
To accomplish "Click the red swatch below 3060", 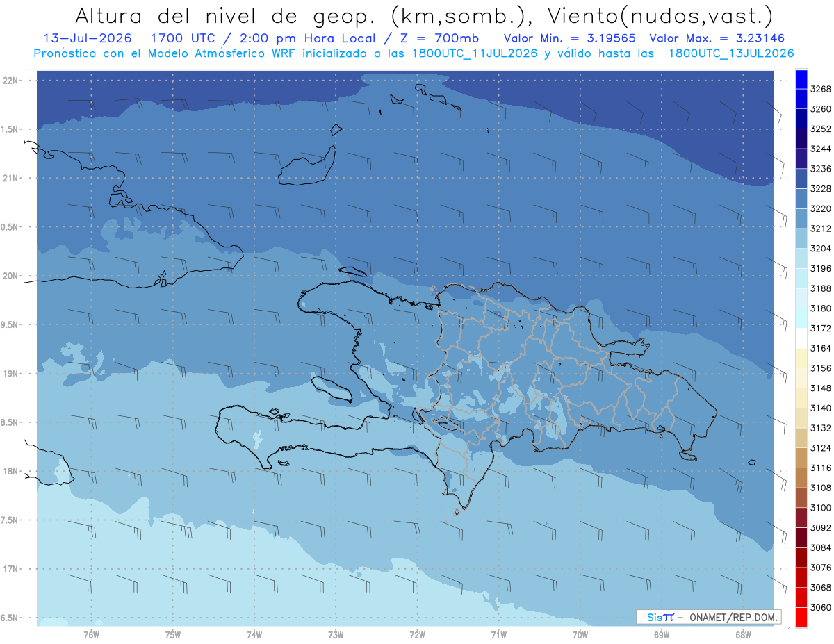I will pyautogui.click(x=801, y=617).
